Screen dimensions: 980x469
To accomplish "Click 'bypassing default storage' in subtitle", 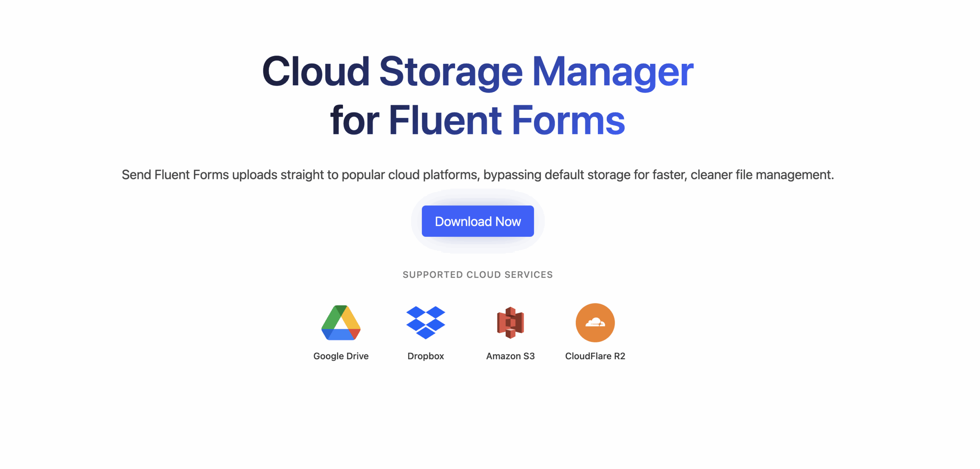I will [x=557, y=175].
